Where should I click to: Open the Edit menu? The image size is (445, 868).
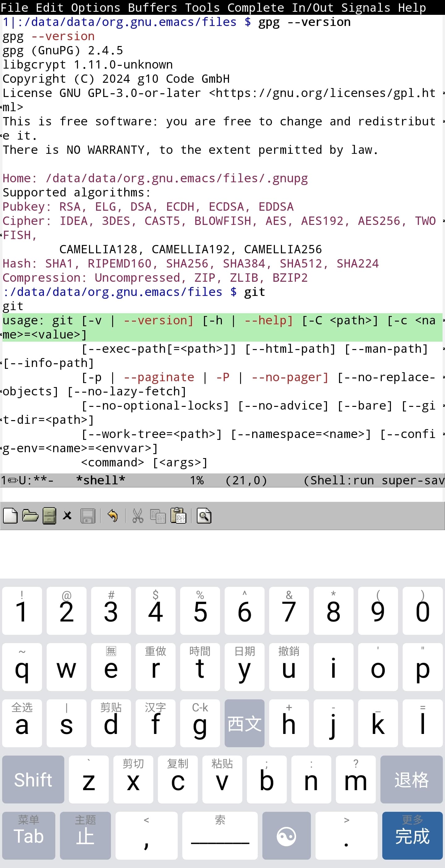click(x=49, y=7)
